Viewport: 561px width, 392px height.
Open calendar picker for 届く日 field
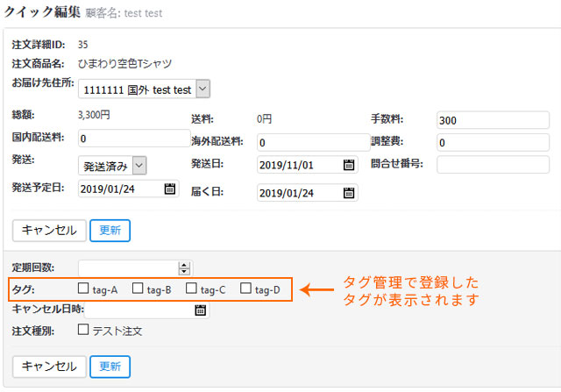pyautogui.click(x=349, y=193)
